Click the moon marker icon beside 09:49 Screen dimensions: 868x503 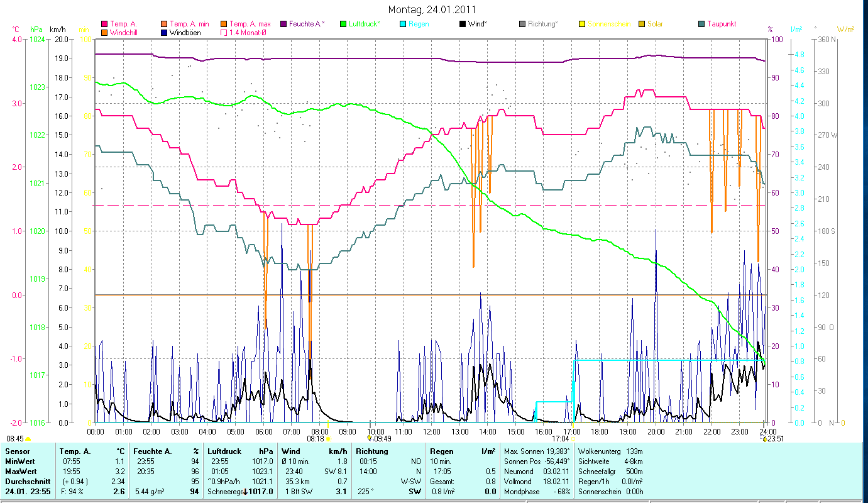pyautogui.click(x=369, y=439)
